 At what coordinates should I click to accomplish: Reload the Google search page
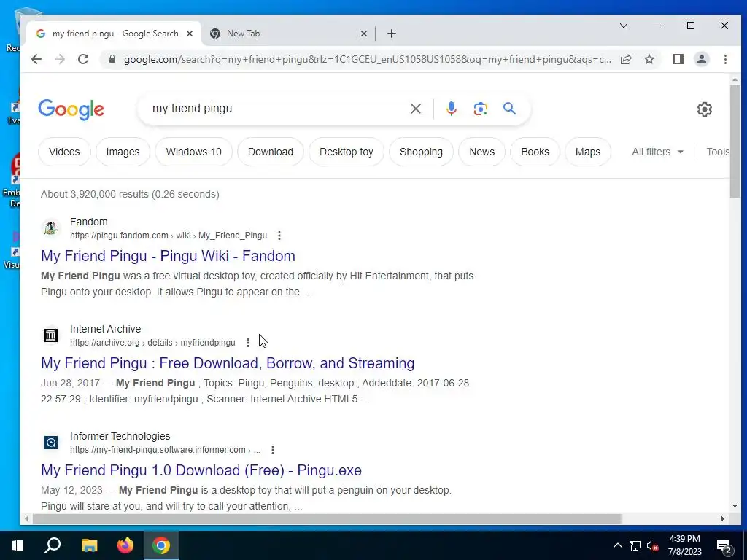click(x=83, y=59)
